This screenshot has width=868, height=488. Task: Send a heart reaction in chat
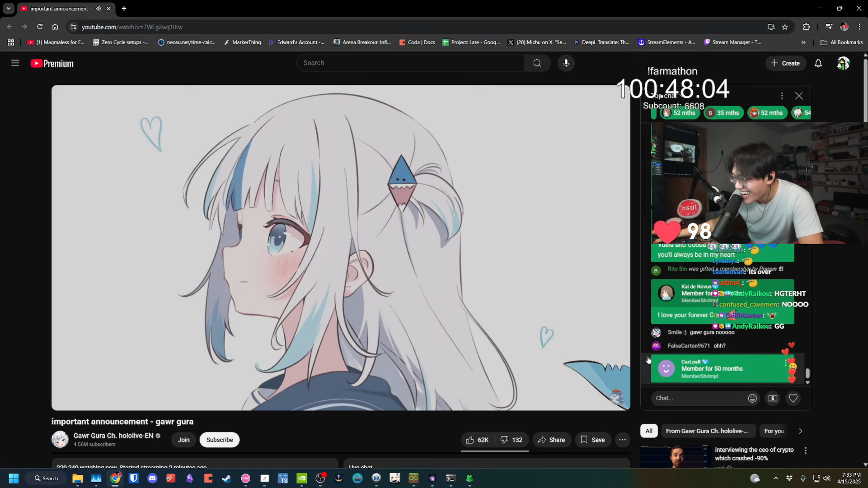[x=793, y=398]
